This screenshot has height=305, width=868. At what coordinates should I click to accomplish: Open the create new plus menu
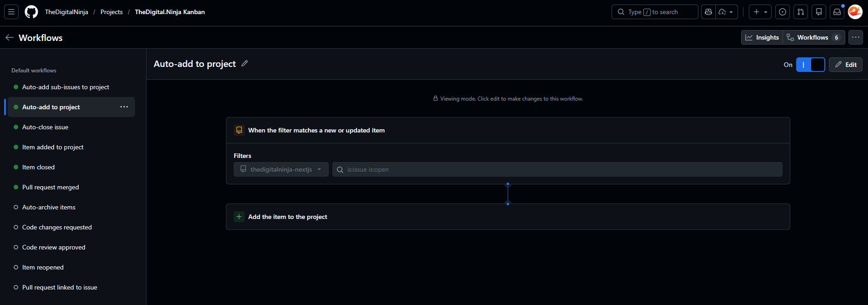click(760, 12)
